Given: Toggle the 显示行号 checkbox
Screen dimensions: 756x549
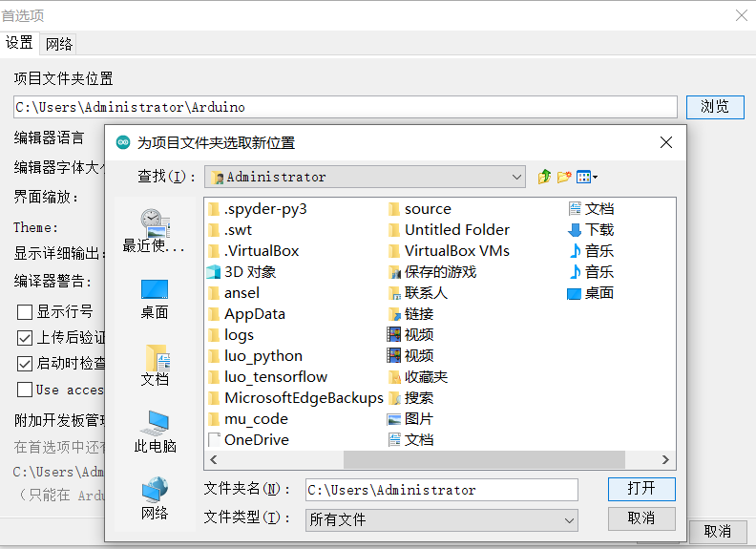Looking at the screenshot, I should pos(26,311).
